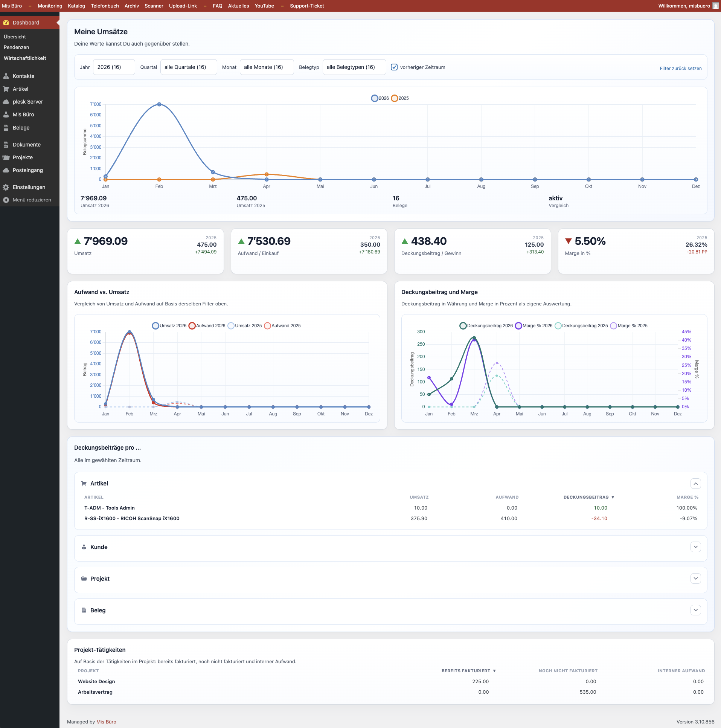Open the Jahr 2026 dropdown
This screenshot has width=721, height=728.
114,67
